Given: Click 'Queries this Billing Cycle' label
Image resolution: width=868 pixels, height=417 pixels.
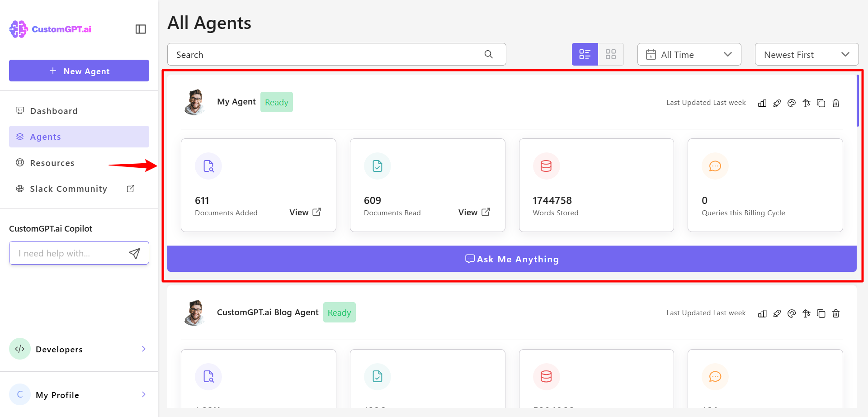Looking at the screenshot, I should point(743,213).
